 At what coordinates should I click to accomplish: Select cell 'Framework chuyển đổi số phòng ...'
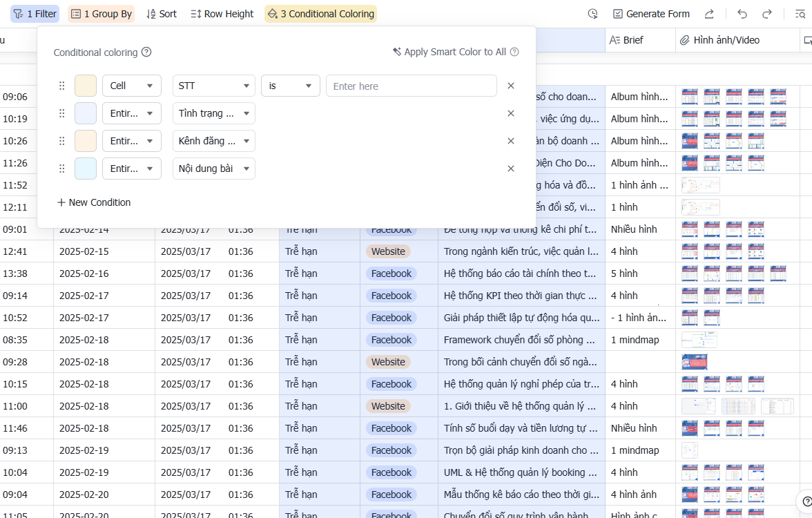(521, 340)
